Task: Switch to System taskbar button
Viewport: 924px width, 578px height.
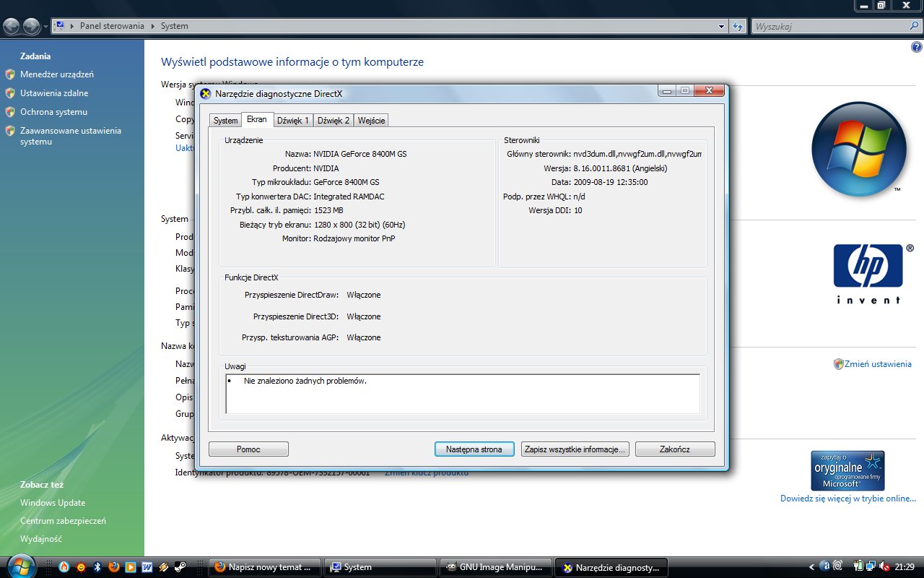Action: pyautogui.click(x=380, y=567)
